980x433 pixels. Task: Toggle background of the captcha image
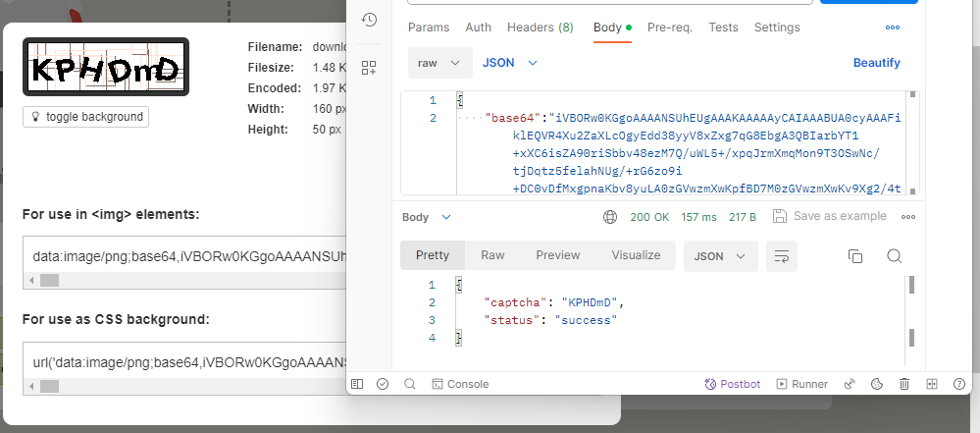coord(86,117)
